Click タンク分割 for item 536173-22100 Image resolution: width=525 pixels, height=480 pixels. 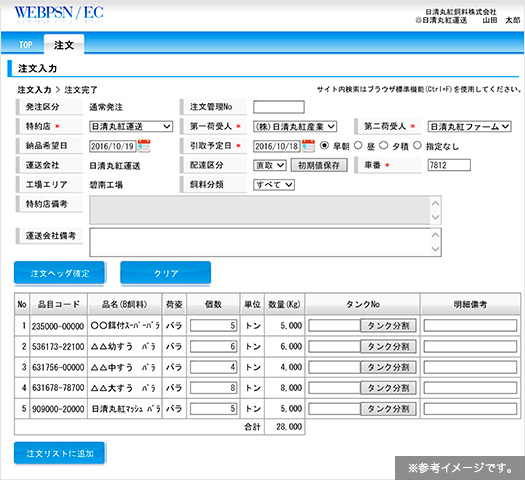pos(388,346)
